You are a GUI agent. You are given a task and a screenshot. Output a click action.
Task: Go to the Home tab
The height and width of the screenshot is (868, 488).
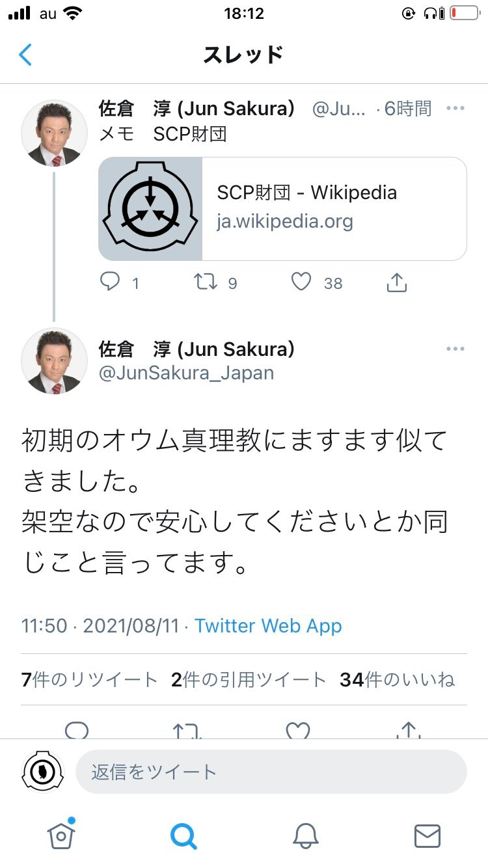point(61,835)
